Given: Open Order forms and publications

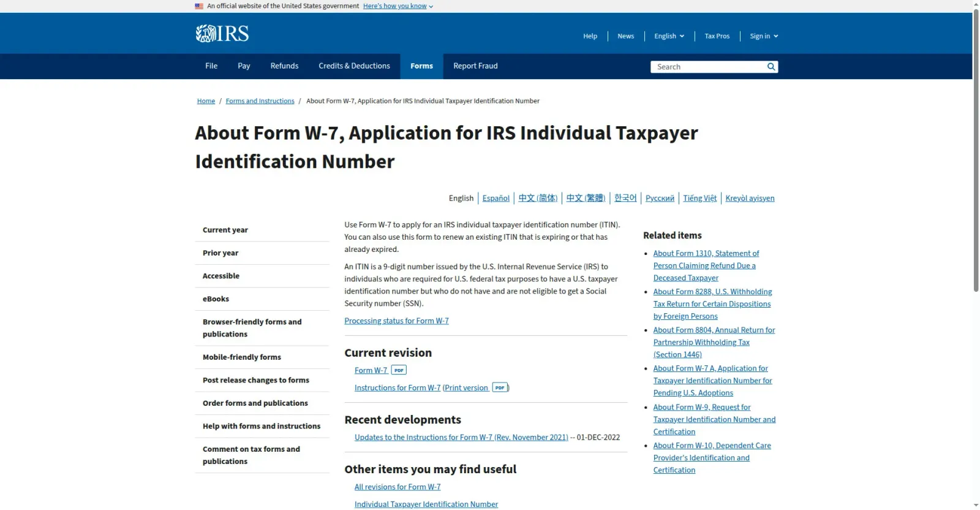Looking at the screenshot, I should point(262,403).
